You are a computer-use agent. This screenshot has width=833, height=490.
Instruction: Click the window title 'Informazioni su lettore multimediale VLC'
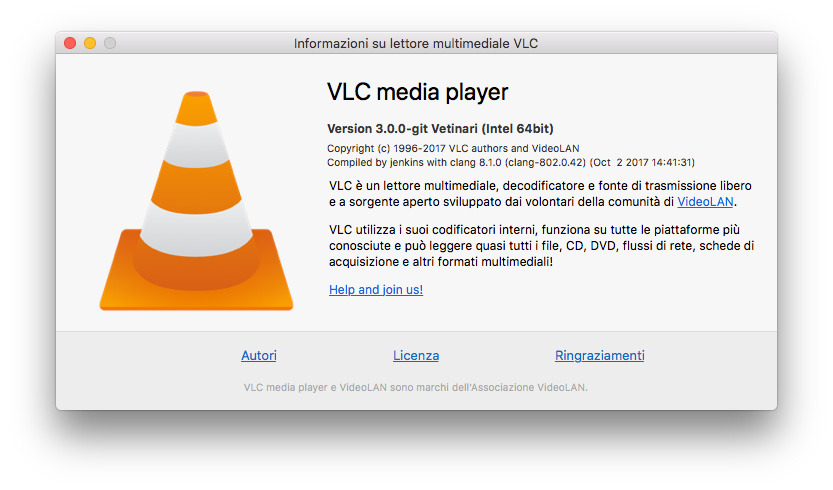point(416,43)
